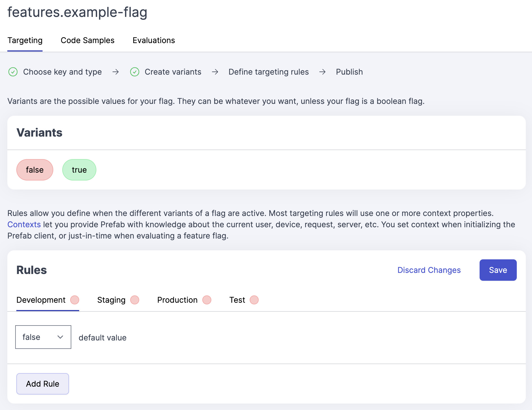
Task: Click the Add Rule button
Action: 43,384
